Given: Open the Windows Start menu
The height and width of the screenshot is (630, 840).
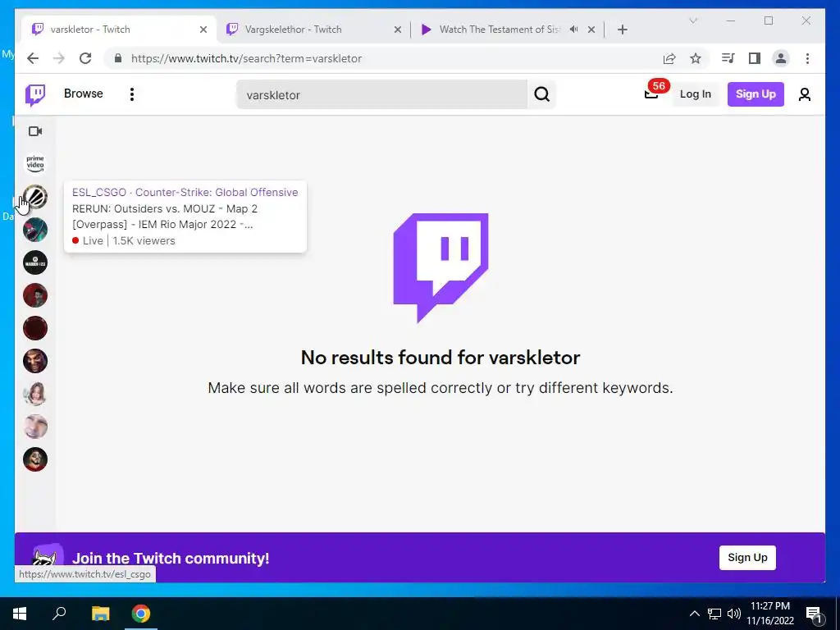Looking at the screenshot, I should (x=20, y=614).
